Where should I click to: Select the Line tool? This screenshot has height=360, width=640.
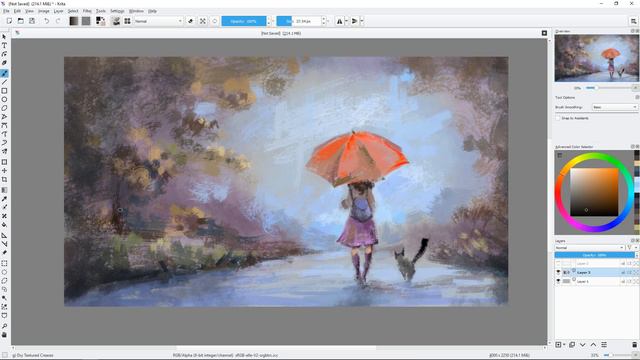4,82
